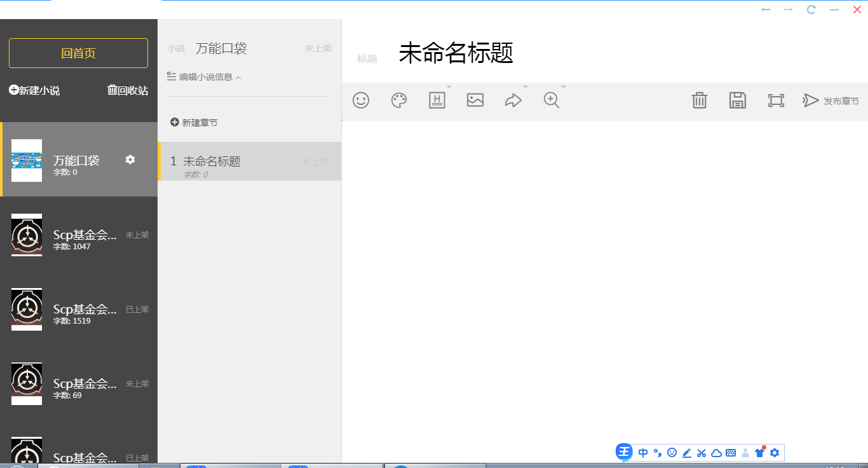Select the 万能口袋 cover thumbnail
This screenshot has height=468, width=868.
tap(27, 160)
